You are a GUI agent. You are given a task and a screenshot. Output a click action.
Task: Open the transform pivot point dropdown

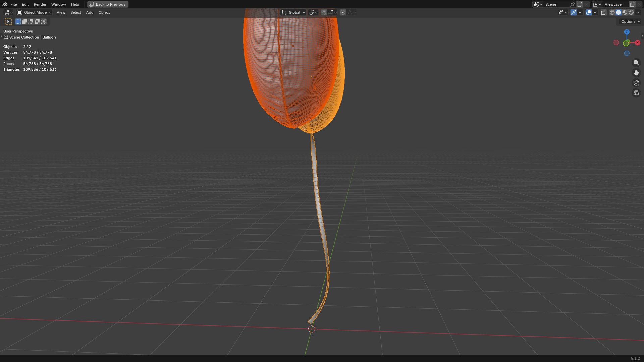313,12
